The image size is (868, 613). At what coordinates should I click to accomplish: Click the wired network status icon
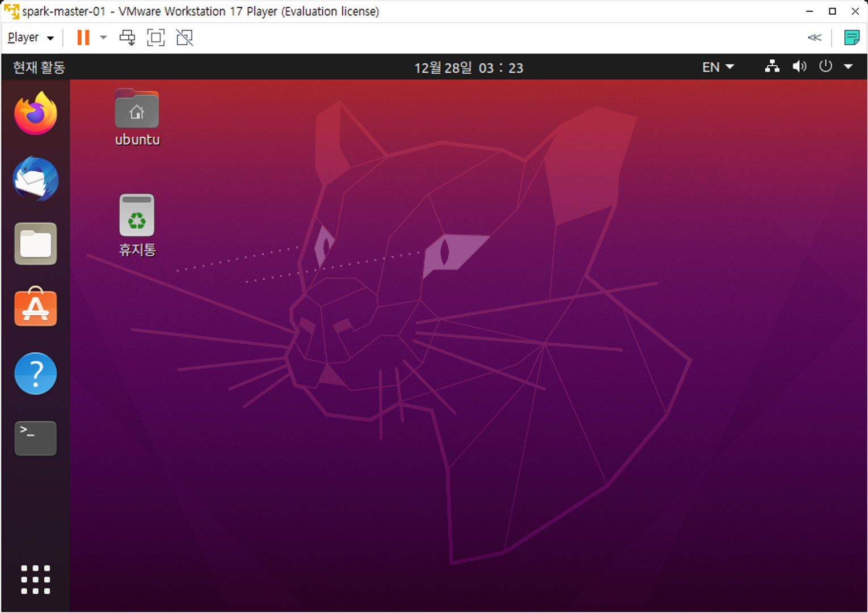click(x=772, y=67)
